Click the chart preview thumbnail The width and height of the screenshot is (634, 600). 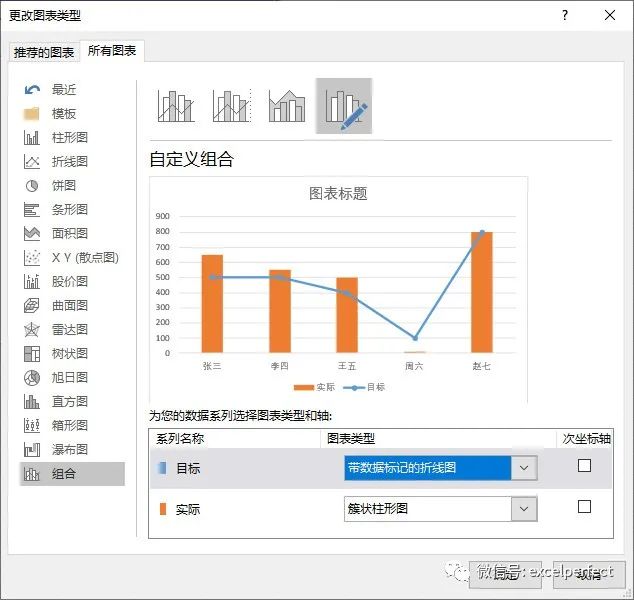[338, 289]
